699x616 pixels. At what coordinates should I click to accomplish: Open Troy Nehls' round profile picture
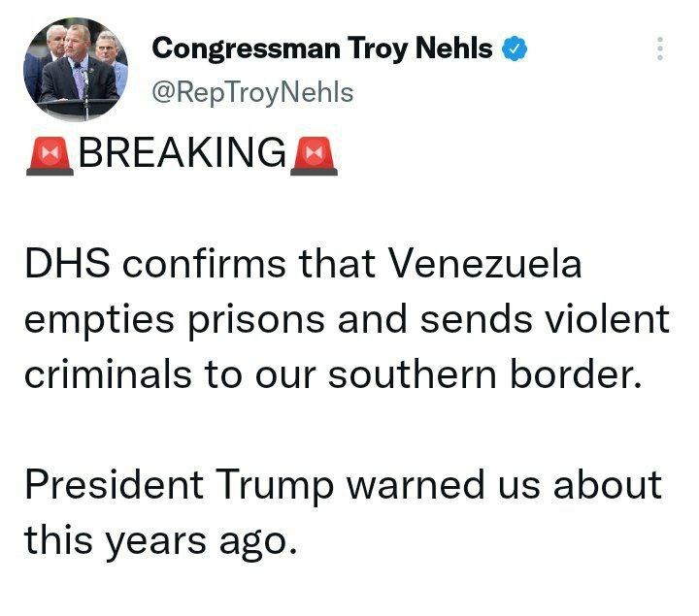[76, 70]
